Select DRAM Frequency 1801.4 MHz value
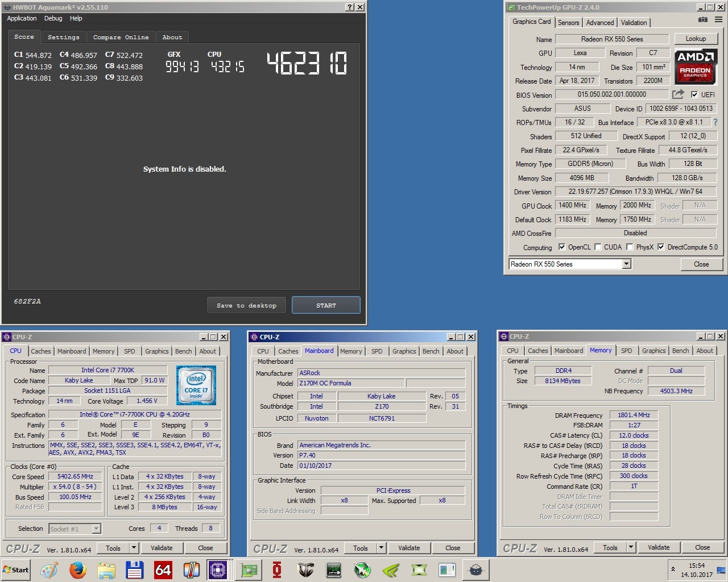 click(634, 415)
